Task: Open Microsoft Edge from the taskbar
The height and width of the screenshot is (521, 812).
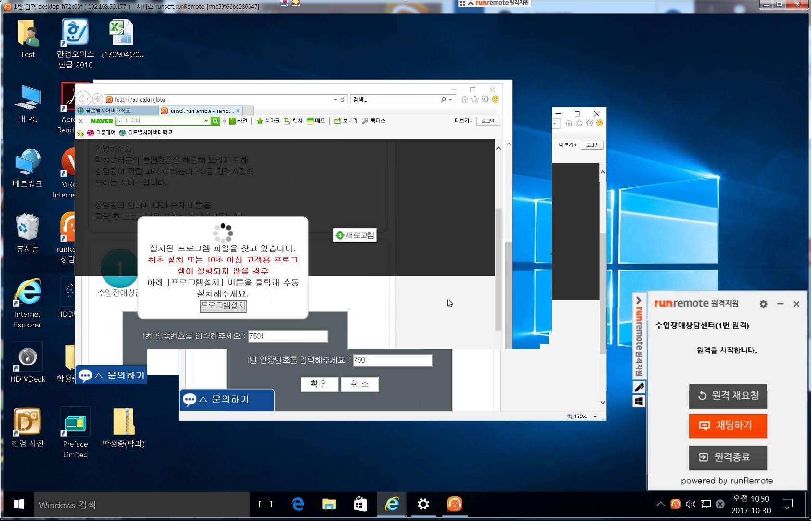Action: (x=298, y=505)
